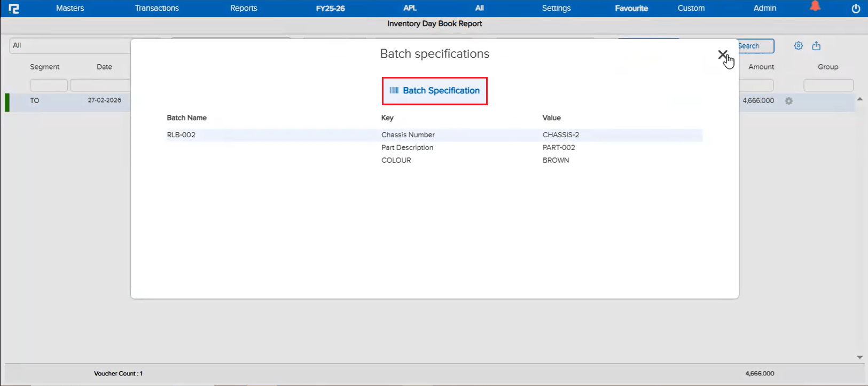
Task: Click the Search button
Action: point(756,46)
